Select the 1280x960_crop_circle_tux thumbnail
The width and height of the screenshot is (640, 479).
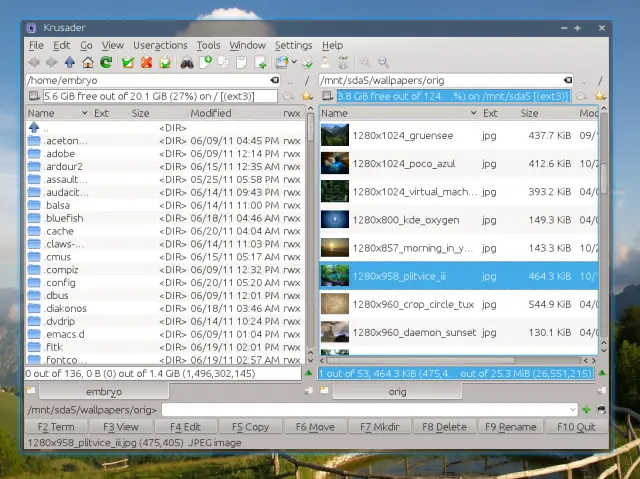335,304
